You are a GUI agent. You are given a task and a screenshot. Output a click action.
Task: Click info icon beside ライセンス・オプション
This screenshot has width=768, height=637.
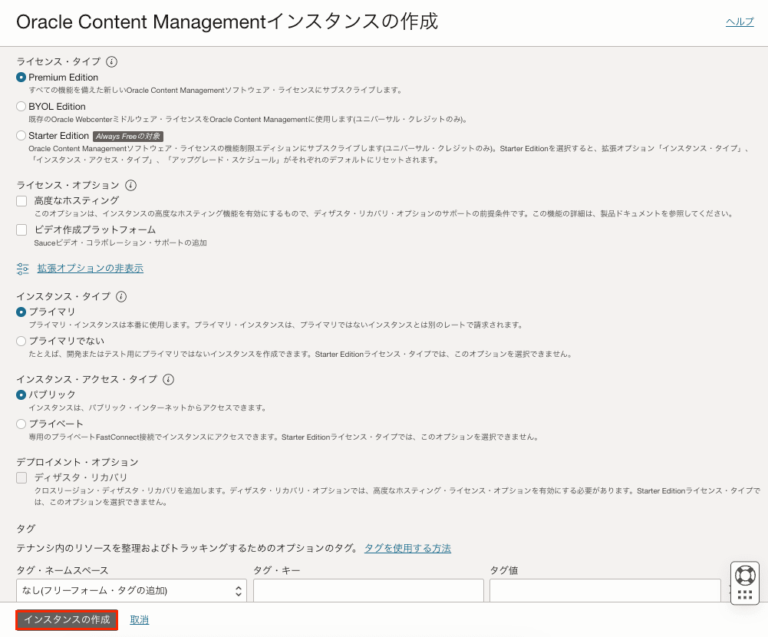[x=131, y=185]
